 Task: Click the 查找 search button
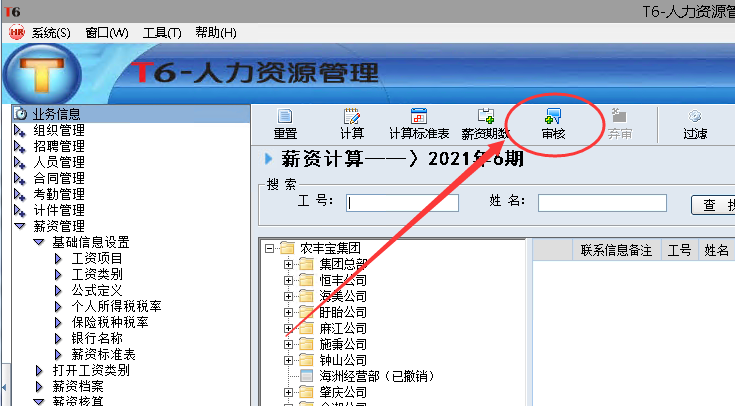point(713,205)
